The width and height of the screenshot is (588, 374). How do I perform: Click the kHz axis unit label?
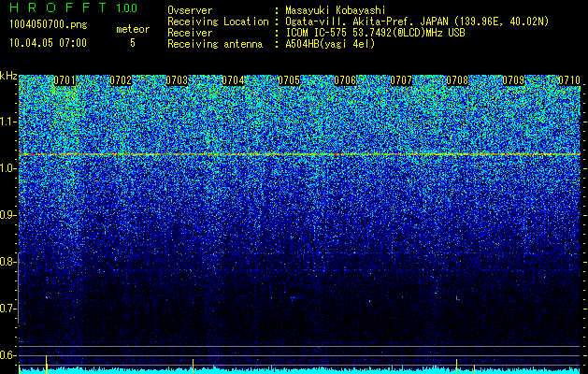click(x=8, y=76)
